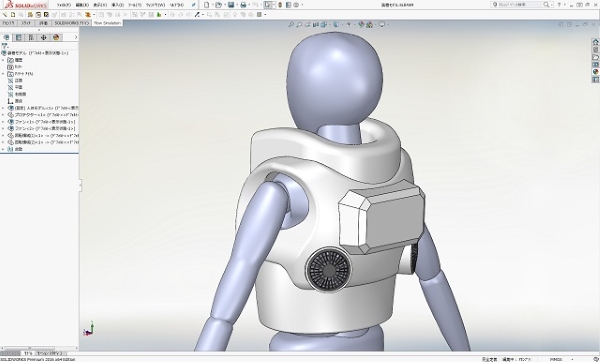Open the DisplayManager color ball tab

pyautogui.click(x=56, y=37)
